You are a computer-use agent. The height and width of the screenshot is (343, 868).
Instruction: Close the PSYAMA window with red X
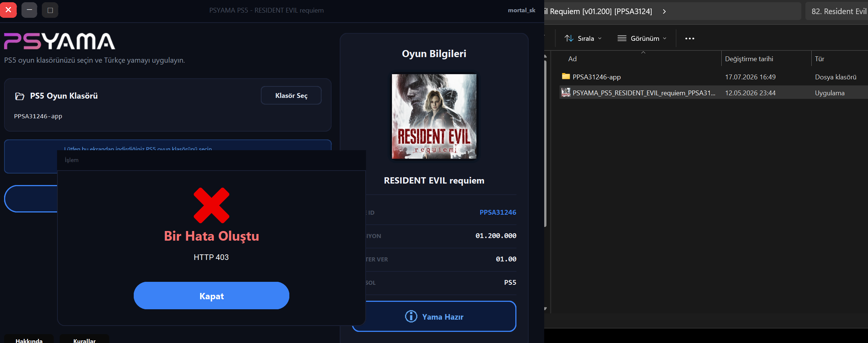(8, 10)
